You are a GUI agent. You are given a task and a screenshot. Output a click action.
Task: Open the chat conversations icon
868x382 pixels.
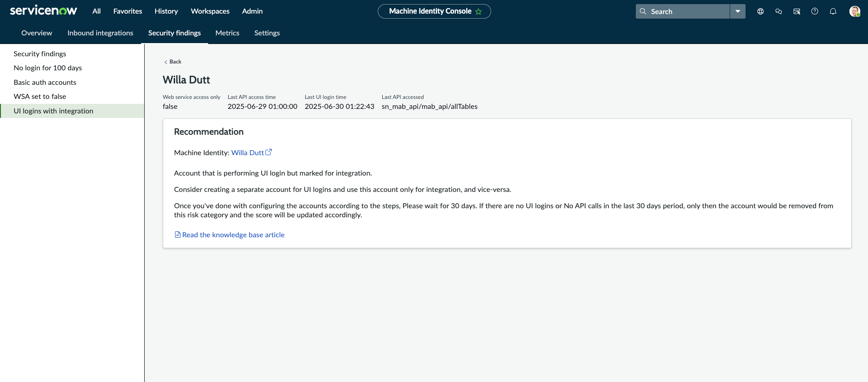pyautogui.click(x=779, y=11)
